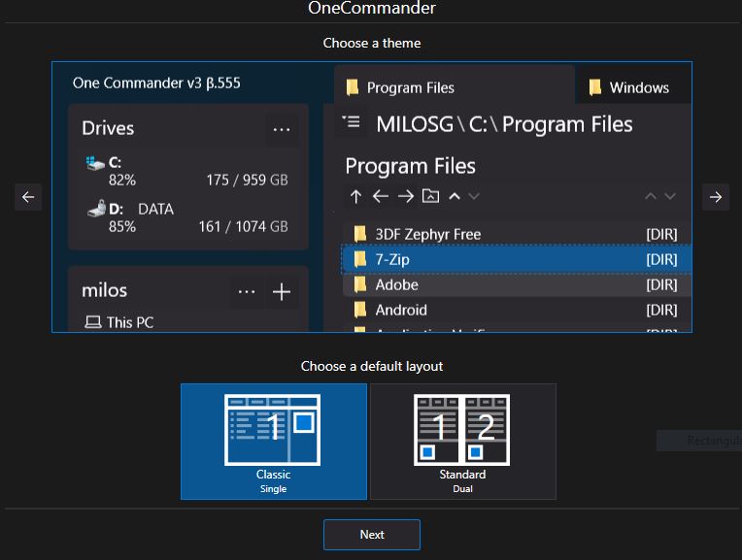Click the bright up chevron after the folder icon
Image resolution: width=742 pixels, height=560 pixels.
click(x=455, y=196)
